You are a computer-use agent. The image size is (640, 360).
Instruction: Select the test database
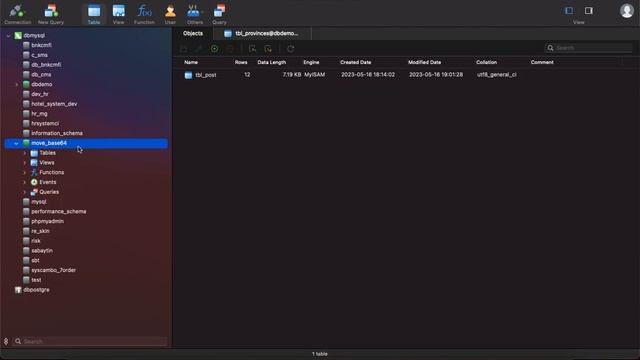(36, 280)
